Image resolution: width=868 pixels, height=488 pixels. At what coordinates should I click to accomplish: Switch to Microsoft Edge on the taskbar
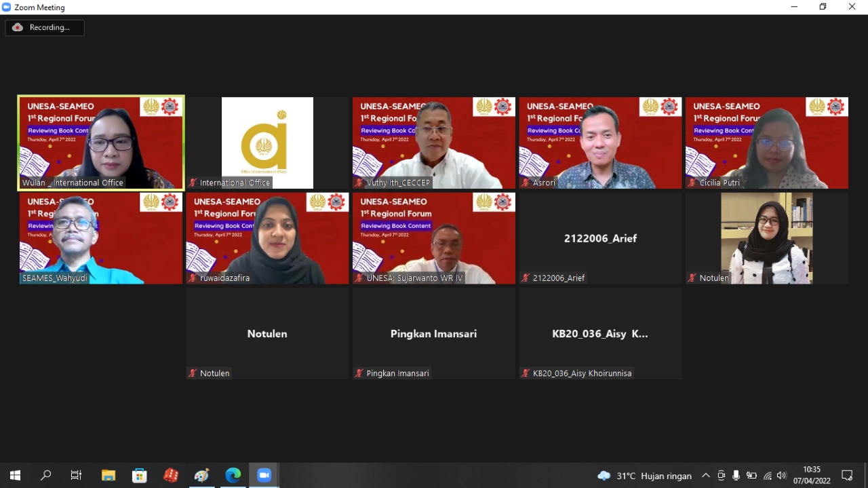[233, 475]
